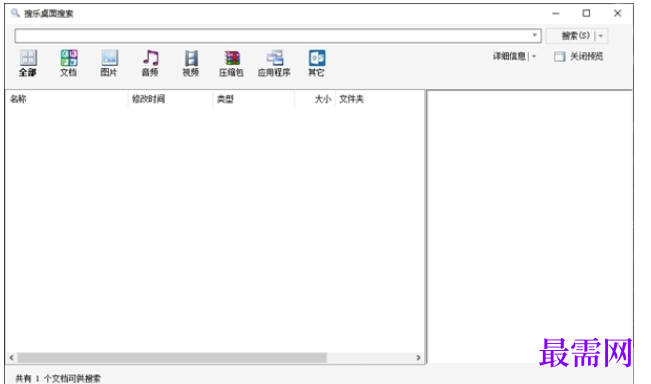Sort by 大小 column header
Image resolution: width=651 pixels, height=384 pixels.
point(315,99)
